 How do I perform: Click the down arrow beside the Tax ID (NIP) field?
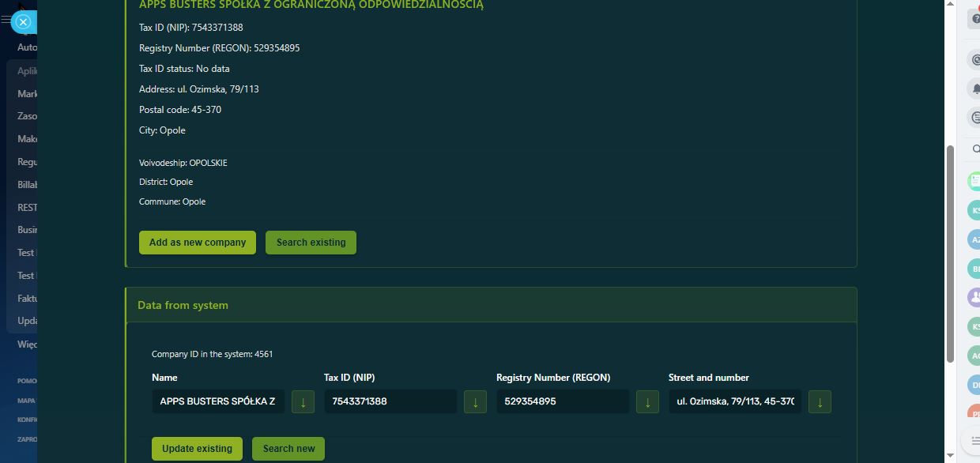[474, 401]
